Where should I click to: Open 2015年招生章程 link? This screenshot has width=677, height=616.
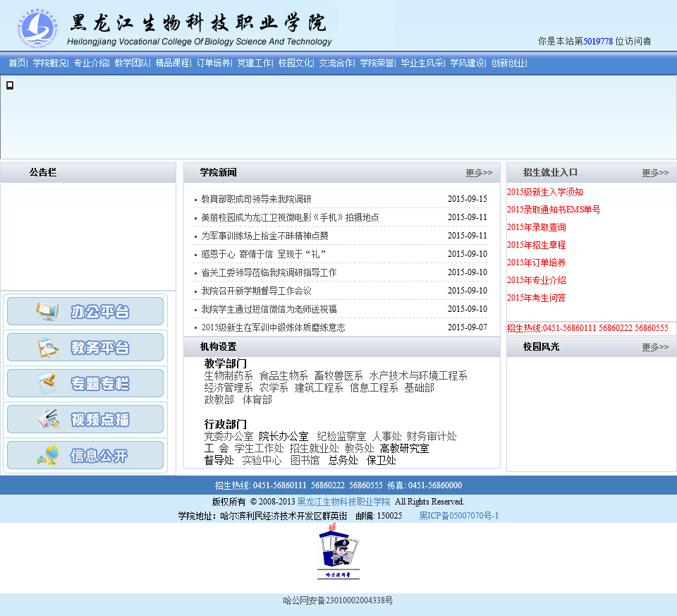536,245
